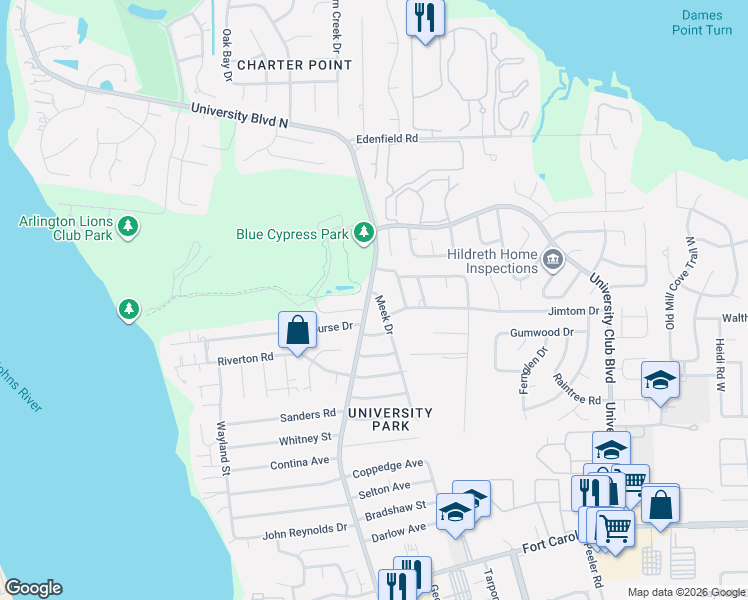Viewport: 748px width, 600px height.
Task: Click the University Blvd N road label
Action: click(x=239, y=116)
